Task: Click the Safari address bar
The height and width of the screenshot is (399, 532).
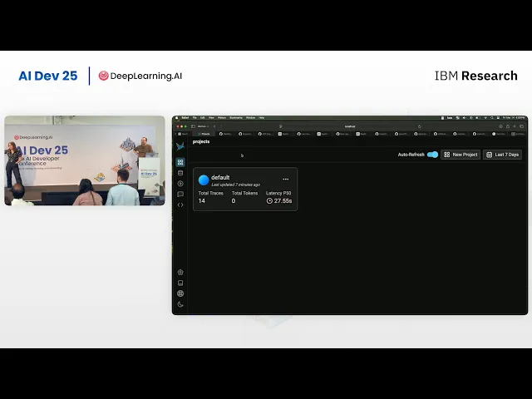Action: point(349,126)
